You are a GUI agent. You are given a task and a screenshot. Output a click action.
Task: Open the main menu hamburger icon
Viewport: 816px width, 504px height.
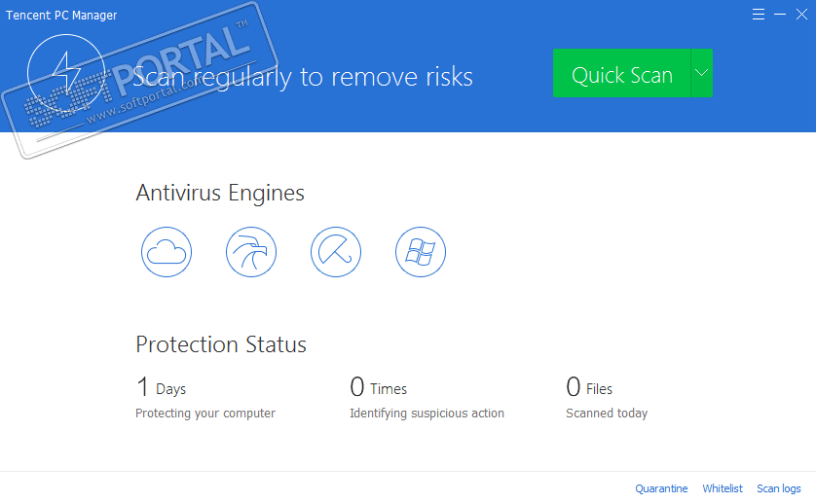[x=759, y=15]
